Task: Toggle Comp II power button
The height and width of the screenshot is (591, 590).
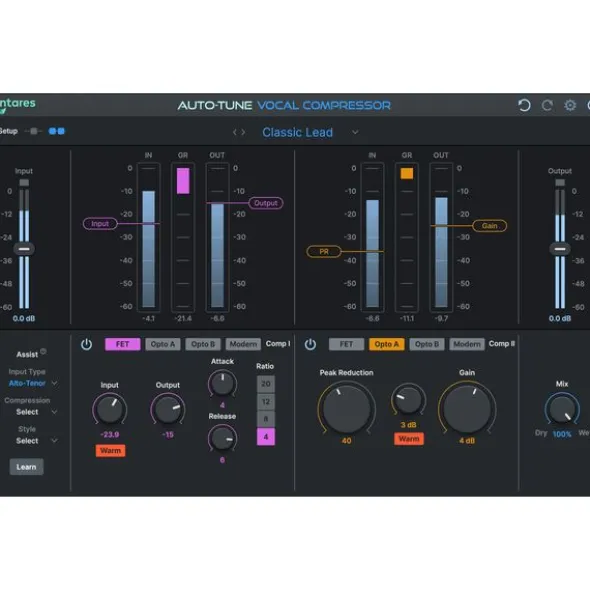Action: coord(310,344)
